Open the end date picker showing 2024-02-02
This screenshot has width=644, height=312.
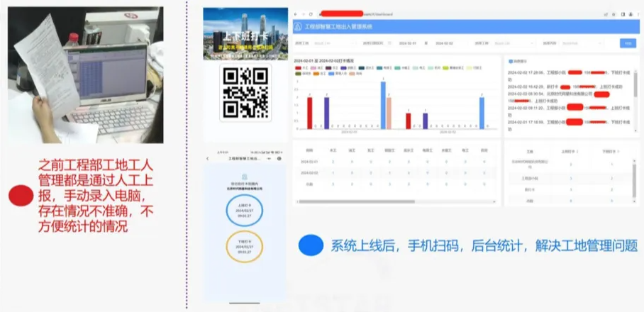coord(445,43)
